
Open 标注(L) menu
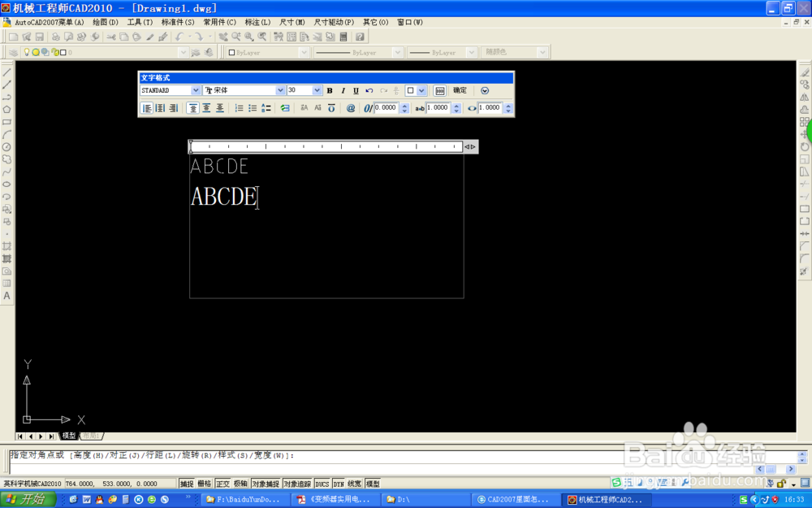(258, 22)
